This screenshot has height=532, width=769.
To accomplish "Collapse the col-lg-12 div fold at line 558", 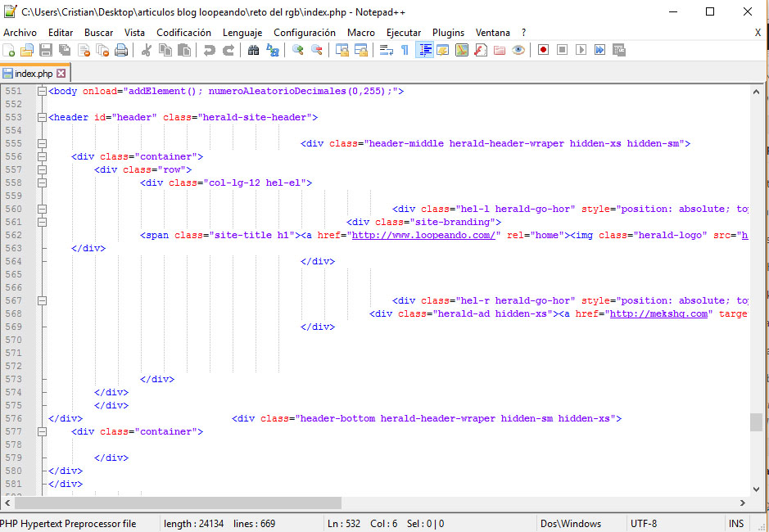I will (43, 183).
